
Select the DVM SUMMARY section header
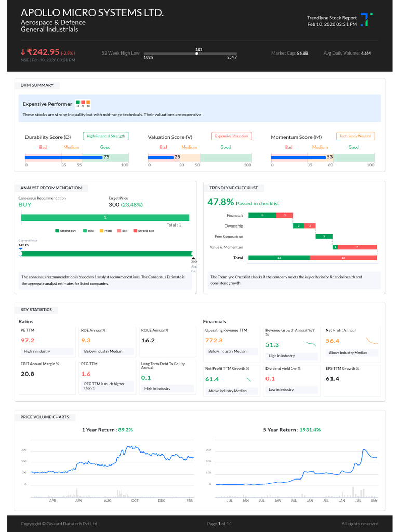tap(37, 85)
